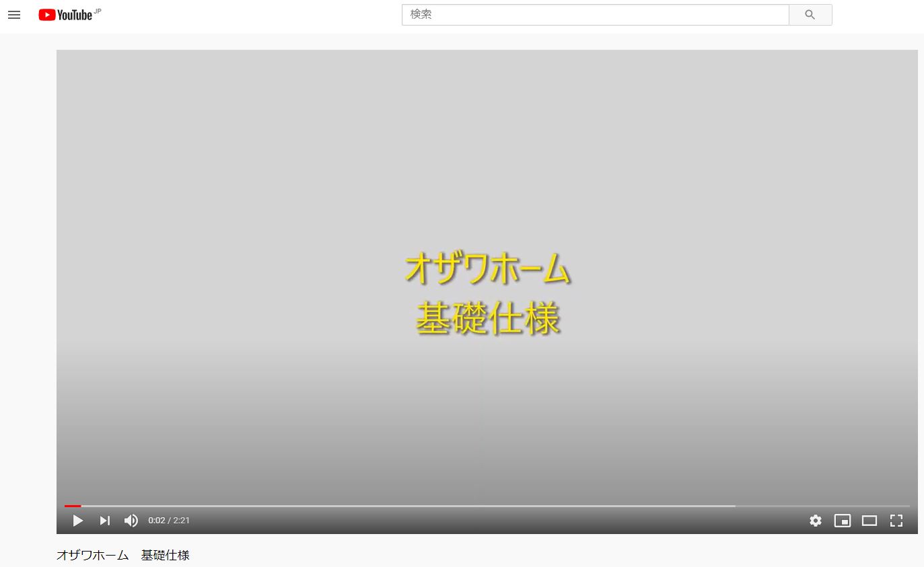Enter full screen mode
The height and width of the screenshot is (567, 924).
pos(896,521)
